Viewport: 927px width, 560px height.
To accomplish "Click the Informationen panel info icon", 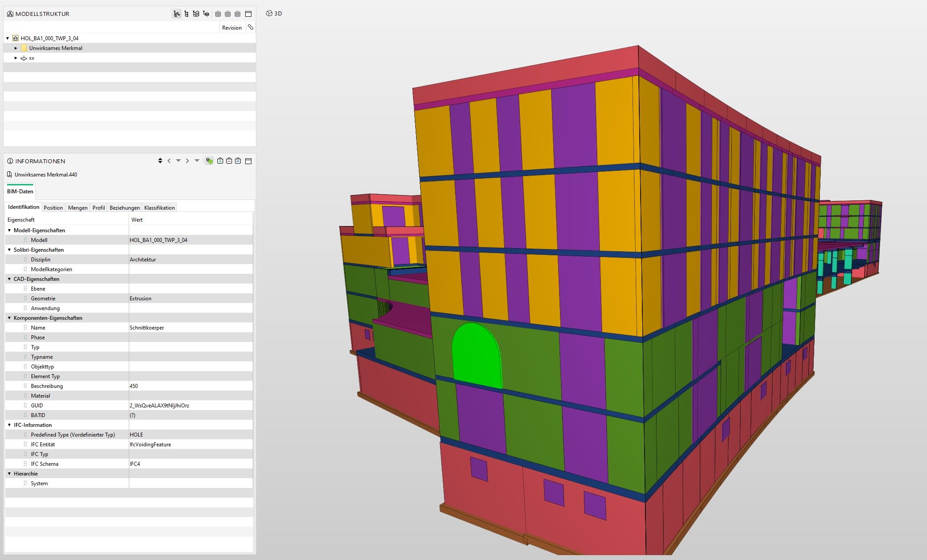I will (x=10, y=161).
